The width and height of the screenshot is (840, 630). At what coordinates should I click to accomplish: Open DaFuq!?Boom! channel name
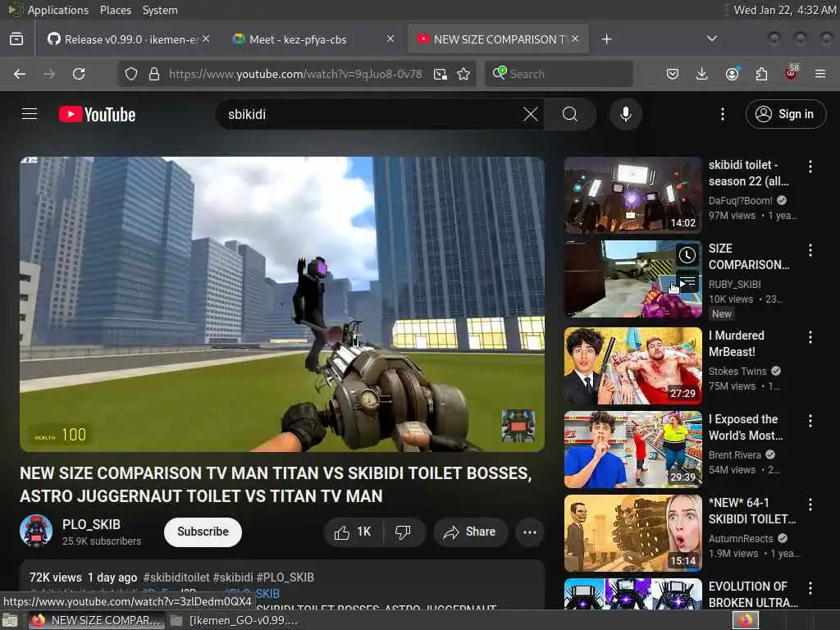(x=741, y=200)
